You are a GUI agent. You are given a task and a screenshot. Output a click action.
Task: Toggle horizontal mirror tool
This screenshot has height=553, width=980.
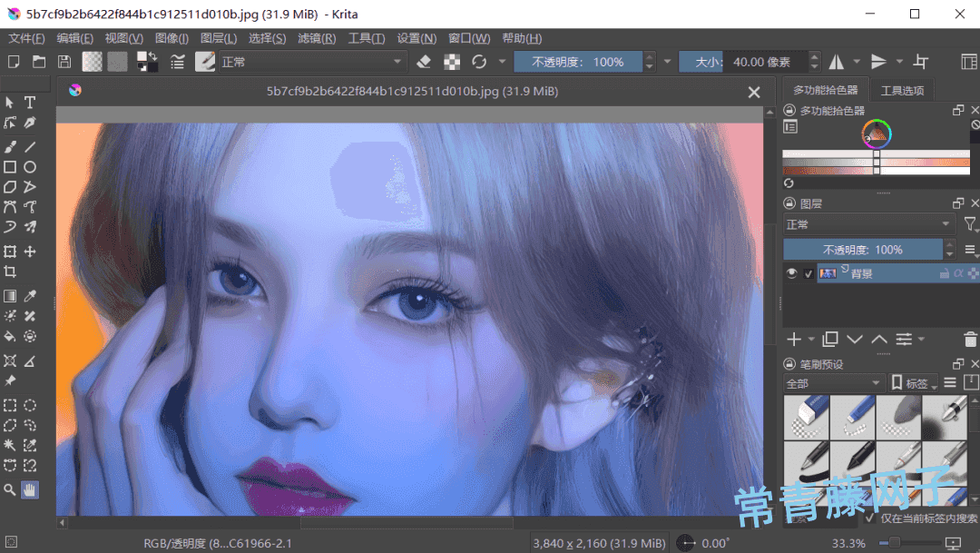[x=837, y=62]
